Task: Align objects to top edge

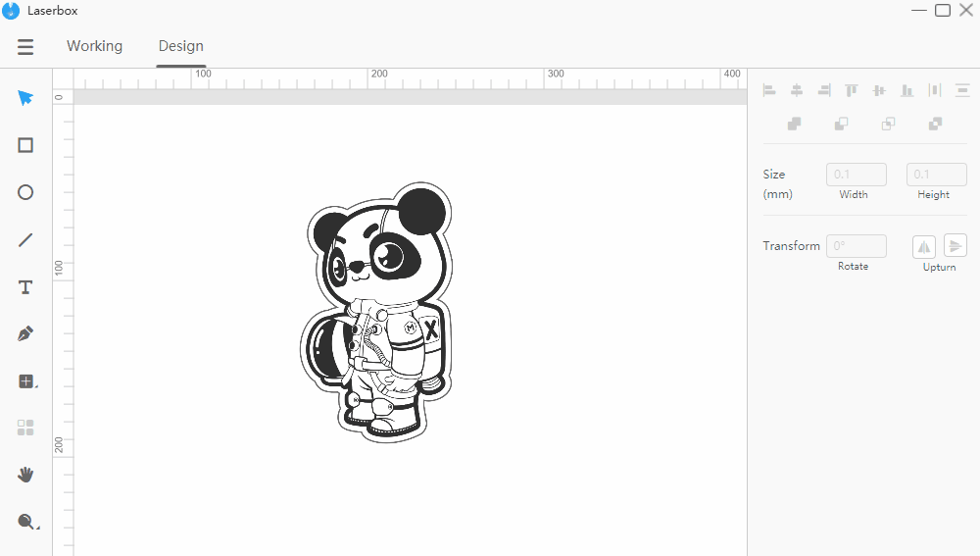Action: point(852,90)
